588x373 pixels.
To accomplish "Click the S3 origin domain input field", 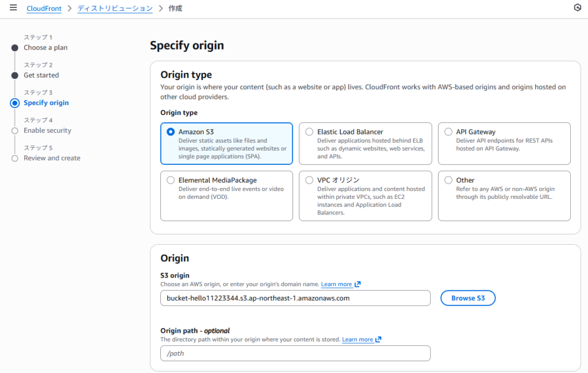I will (x=295, y=298).
